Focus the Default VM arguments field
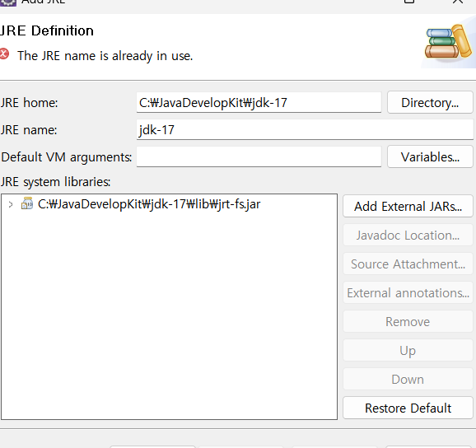 pyautogui.click(x=259, y=157)
